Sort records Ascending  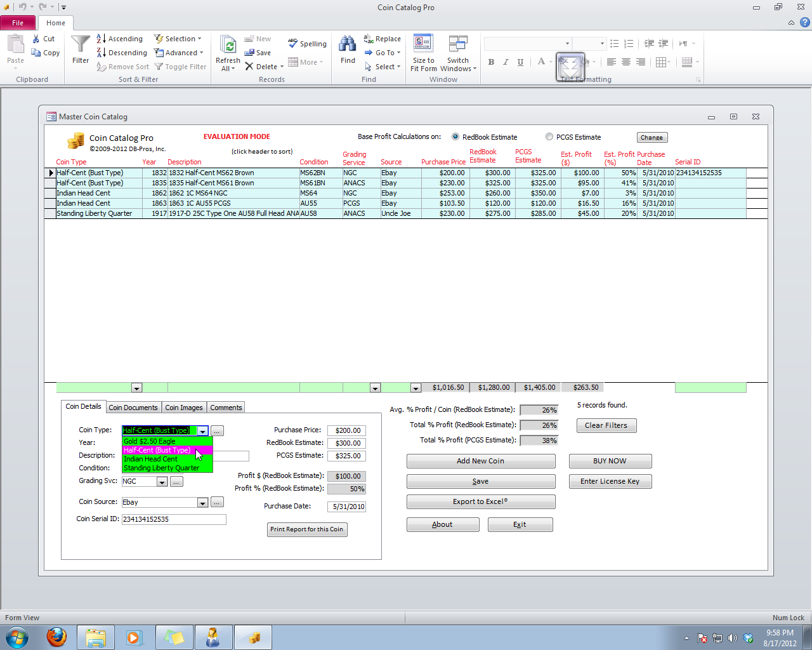pyautogui.click(x=119, y=39)
